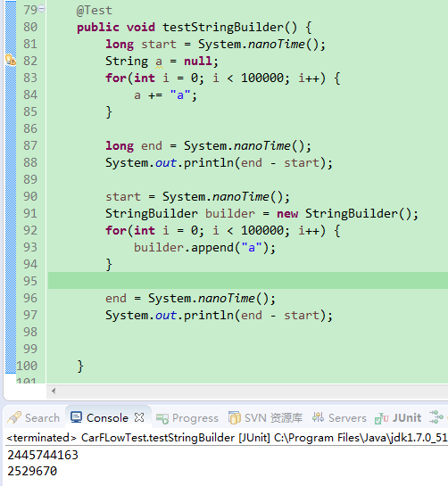Click the JUnit tab icon
Image resolution: width=448 pixels, height=486 pixels.
click(x=382, y=418)
